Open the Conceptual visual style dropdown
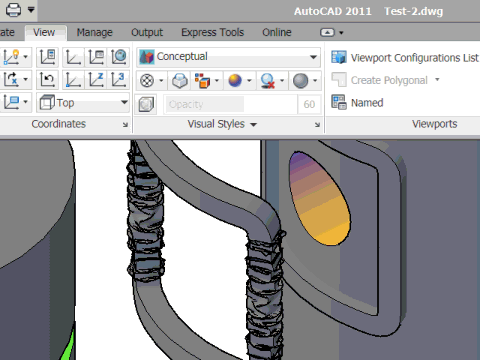 (x=229, y=57)
